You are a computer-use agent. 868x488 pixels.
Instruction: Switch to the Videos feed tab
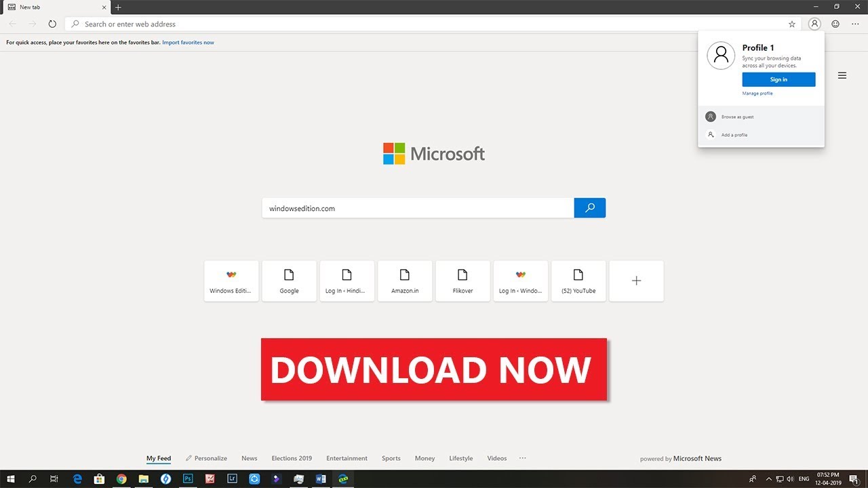click(x=497, y=458)
